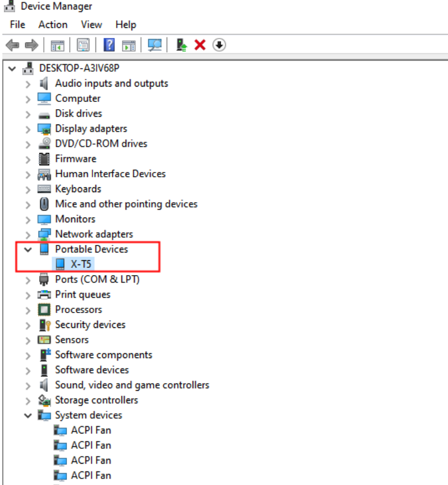Expand the Network adapters node
The height and width of the screenshot is (485, 448).
(x=28, y=234)
